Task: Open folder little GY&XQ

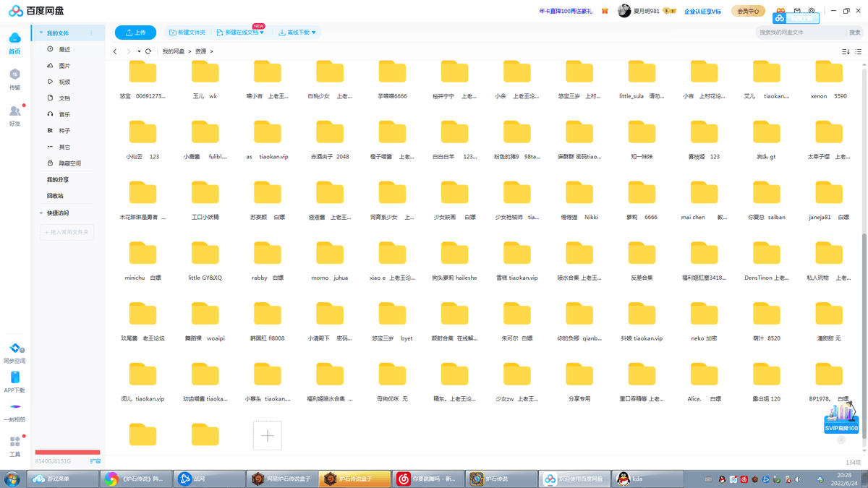Action: click(x=205, y=254)
